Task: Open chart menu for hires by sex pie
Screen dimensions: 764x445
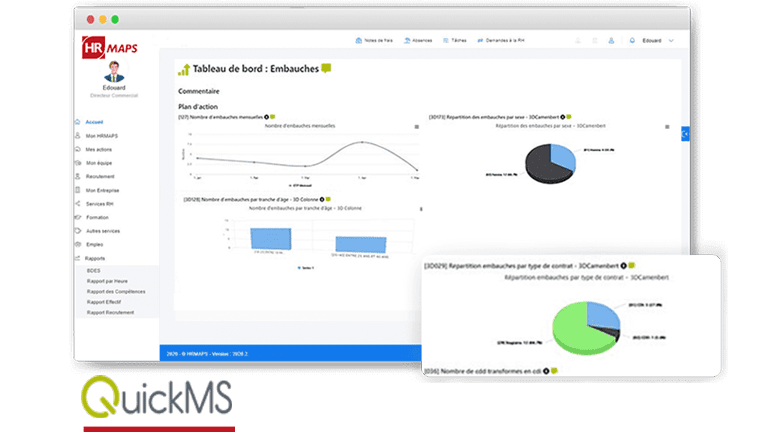Action: point(667,127)
